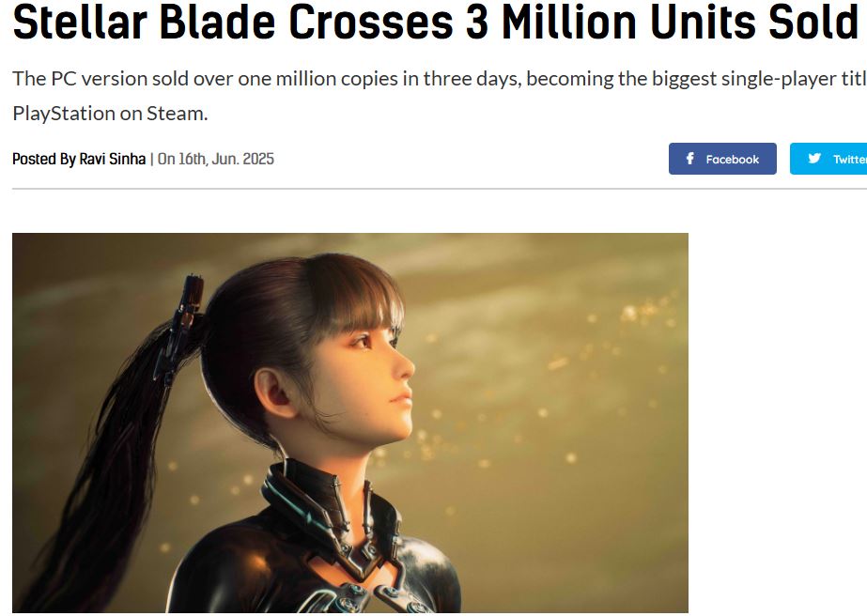Click the word 'Facebook' on share button

pos(732,160)
